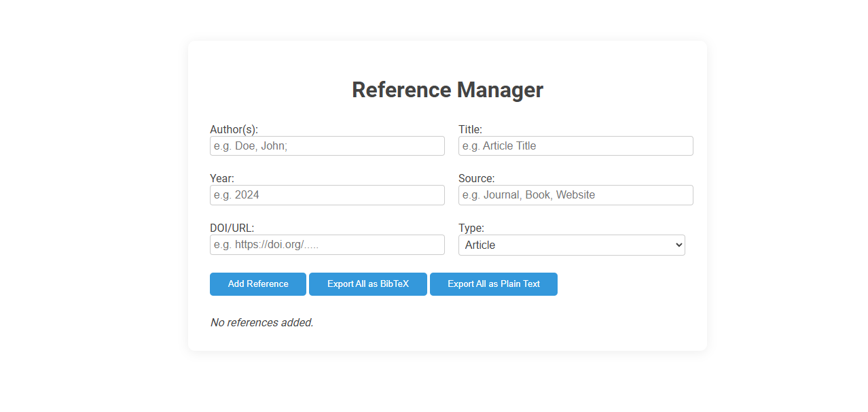Click the Year input field
Viewport: 868px width, 412px height.
327,195
